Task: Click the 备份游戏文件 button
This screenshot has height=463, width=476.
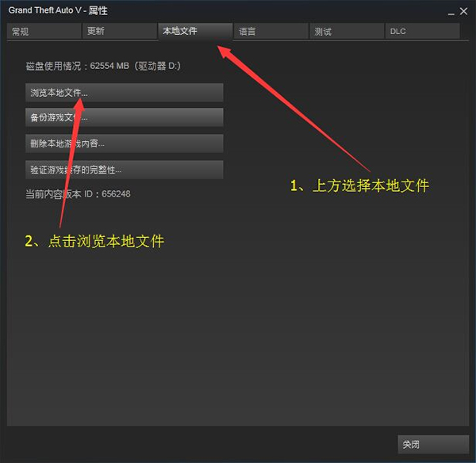Action: click(125, 117)
